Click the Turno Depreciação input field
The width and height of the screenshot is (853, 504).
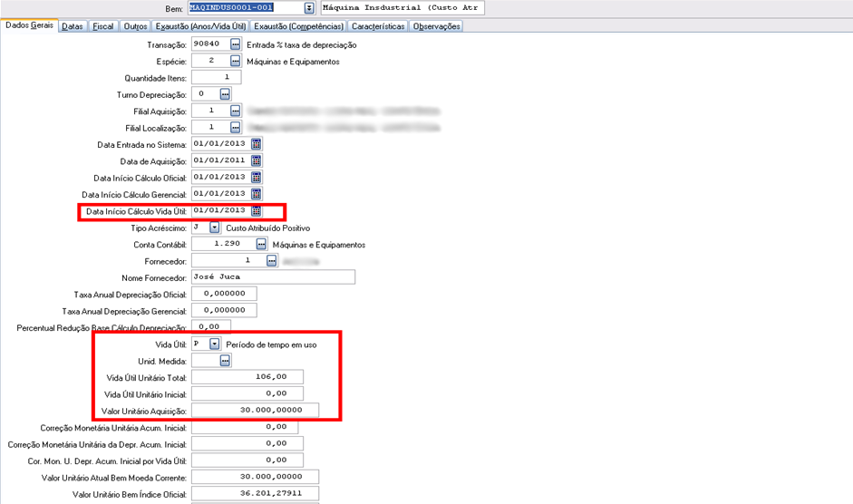[206, 94]
